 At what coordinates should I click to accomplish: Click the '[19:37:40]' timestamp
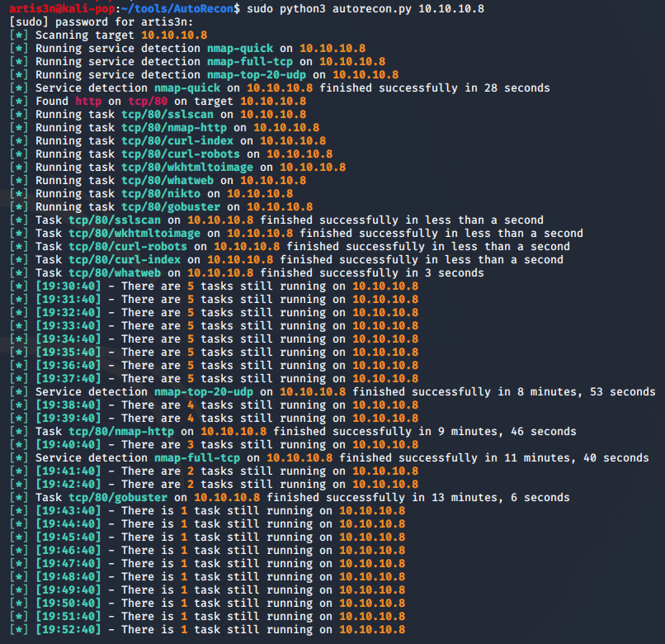(68, 378)
